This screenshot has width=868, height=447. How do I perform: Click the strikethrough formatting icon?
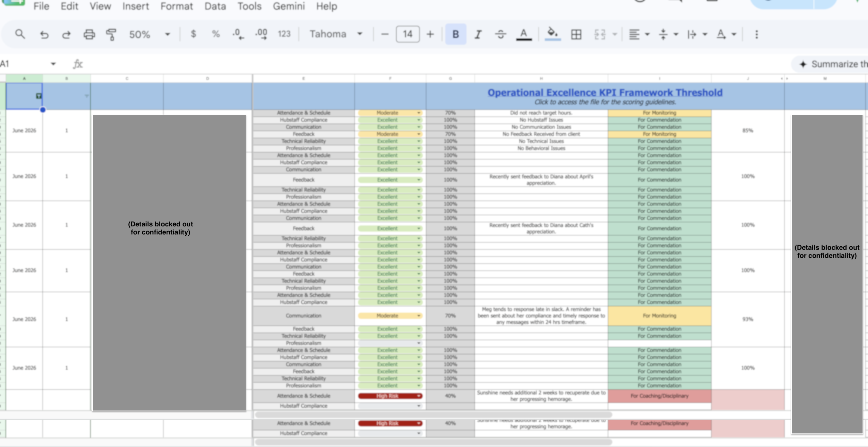click(500, 34)
